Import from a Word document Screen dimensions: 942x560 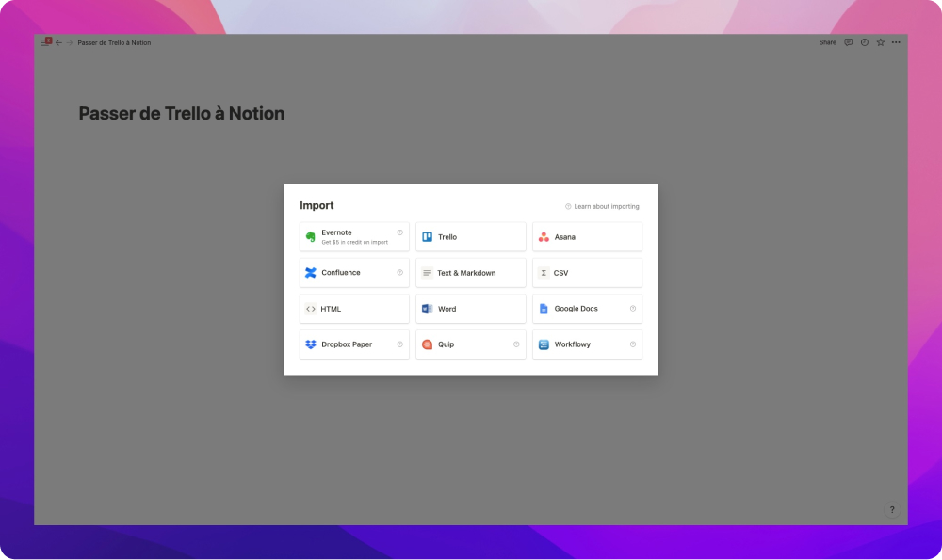pos(470,309)
